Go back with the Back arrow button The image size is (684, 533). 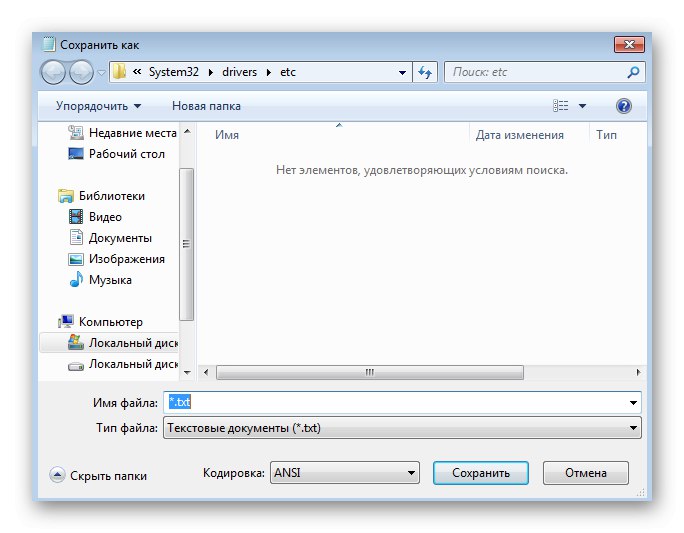tap(53, 72)
